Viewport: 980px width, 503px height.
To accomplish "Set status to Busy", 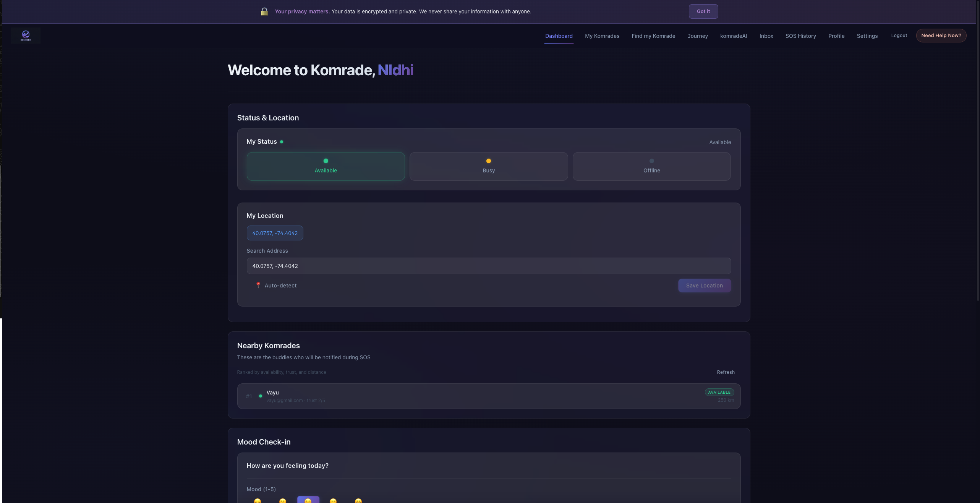I will tap(488, 166).
